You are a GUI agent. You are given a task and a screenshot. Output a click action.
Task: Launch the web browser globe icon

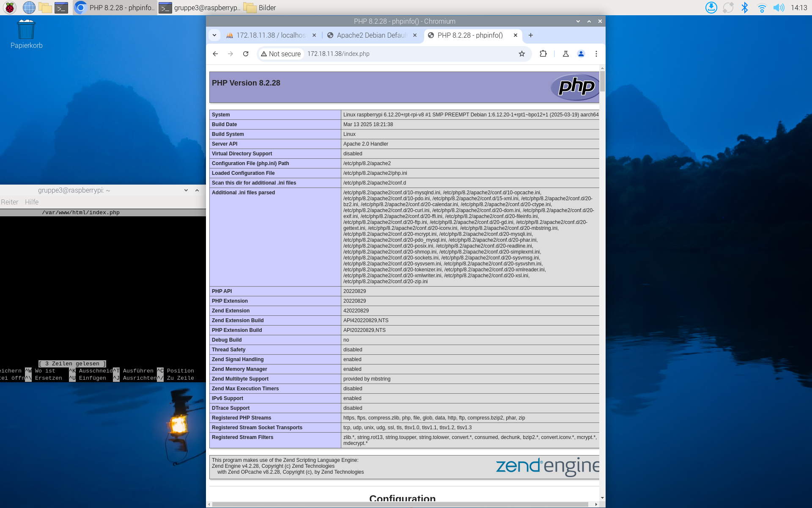click(x=29, y=8)
